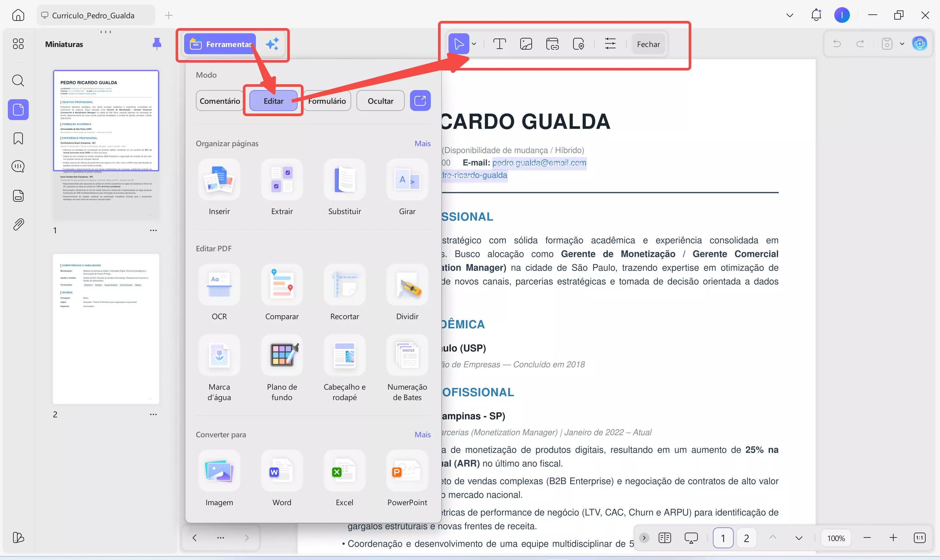
Task: Click the pedro.gualda@email.com link
Action: (539, 163)
